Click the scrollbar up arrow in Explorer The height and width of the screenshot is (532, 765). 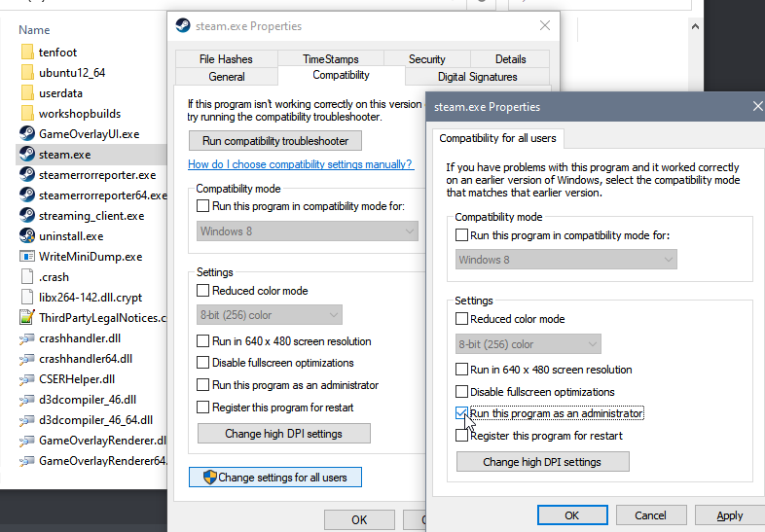coord(695,26)
